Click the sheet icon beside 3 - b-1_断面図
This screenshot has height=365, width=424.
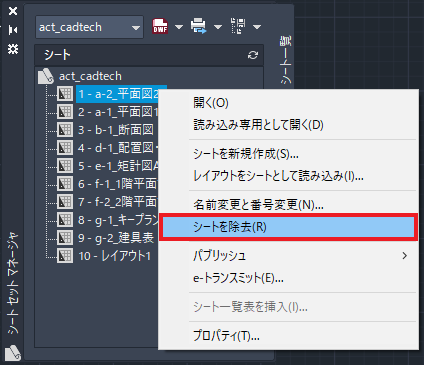coord(65,130)
